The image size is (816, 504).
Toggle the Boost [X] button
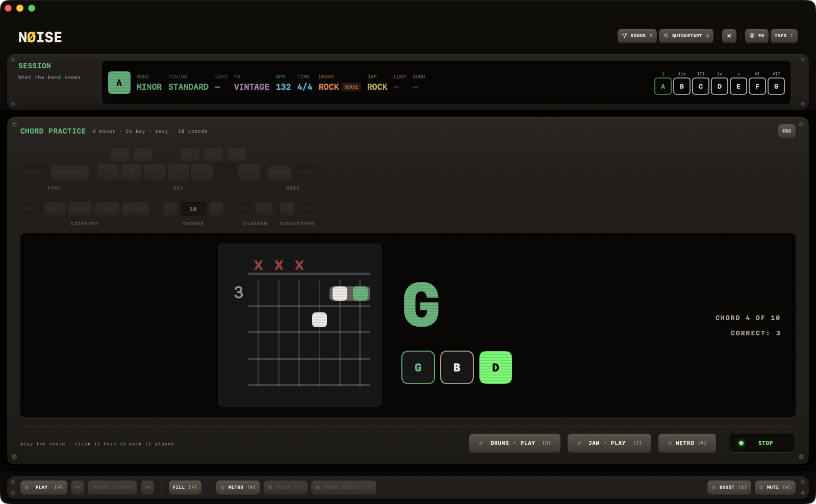pyautogui.click(x=729, y=487)
